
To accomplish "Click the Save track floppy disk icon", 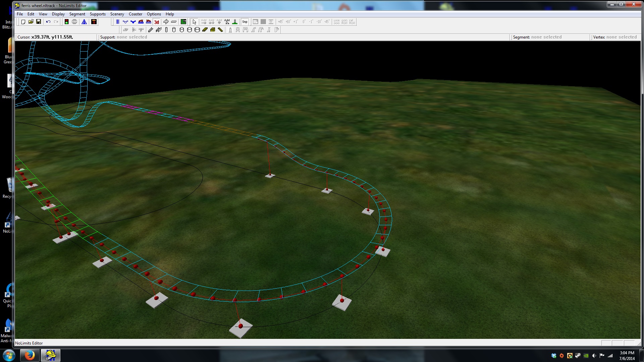I will click(x=39, y=22).
